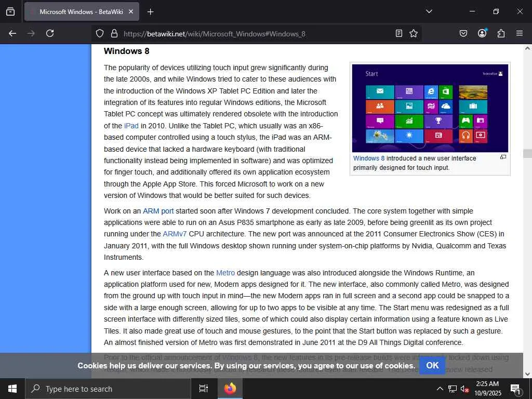The width and height of the screenshot is (532, 399).
Task: Focus the betawiki.net URL address field
Action: [256, 34]
